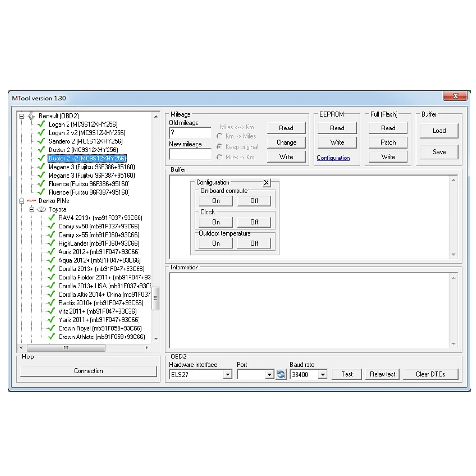Collapse the Denso PINs tree node
This screenshot has height=476, width=476.
pos(21,201)
